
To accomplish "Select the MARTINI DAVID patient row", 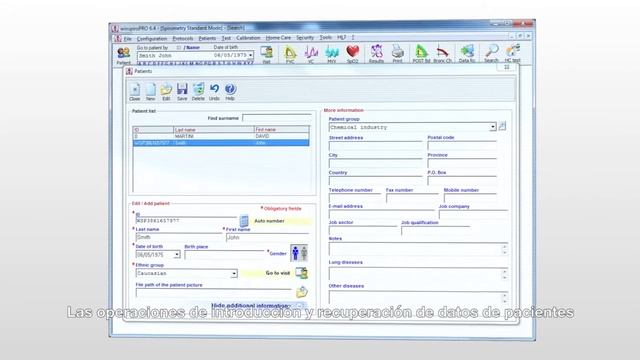I will click(x=221, y=136).
